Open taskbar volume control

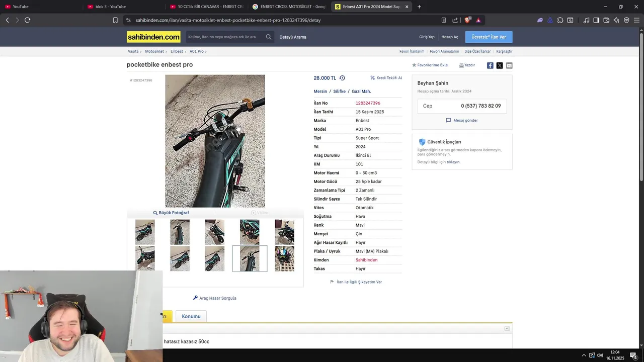(x=600, y=355)
